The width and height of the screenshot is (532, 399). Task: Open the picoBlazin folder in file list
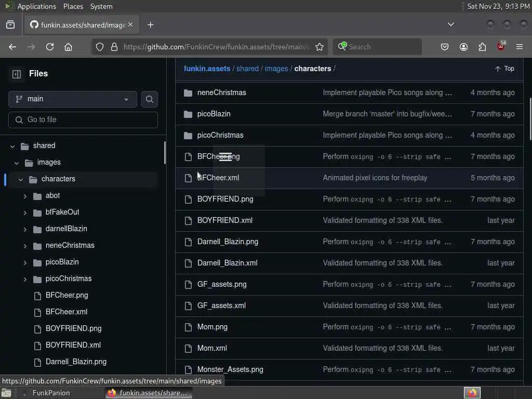(214, 114)
